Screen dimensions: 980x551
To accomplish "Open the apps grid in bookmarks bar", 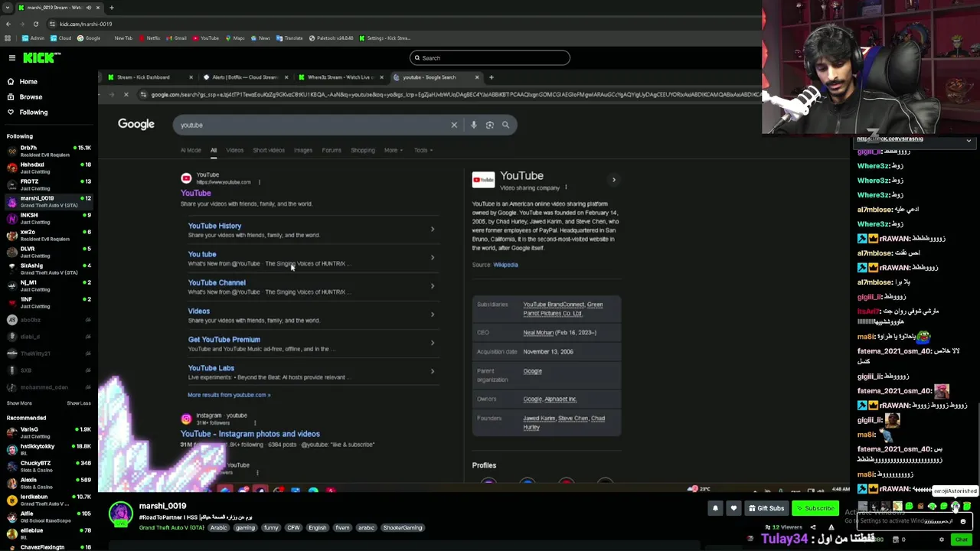I will [8, 38].
